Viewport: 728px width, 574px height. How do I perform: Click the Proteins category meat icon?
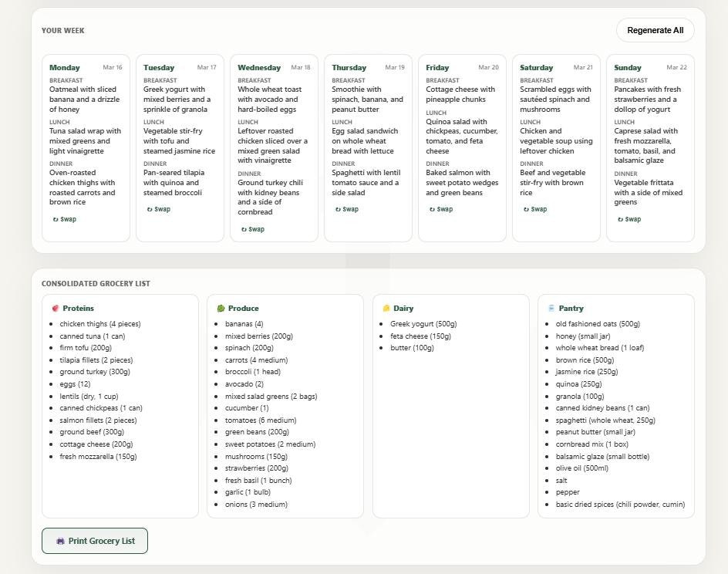coord(56,309)
